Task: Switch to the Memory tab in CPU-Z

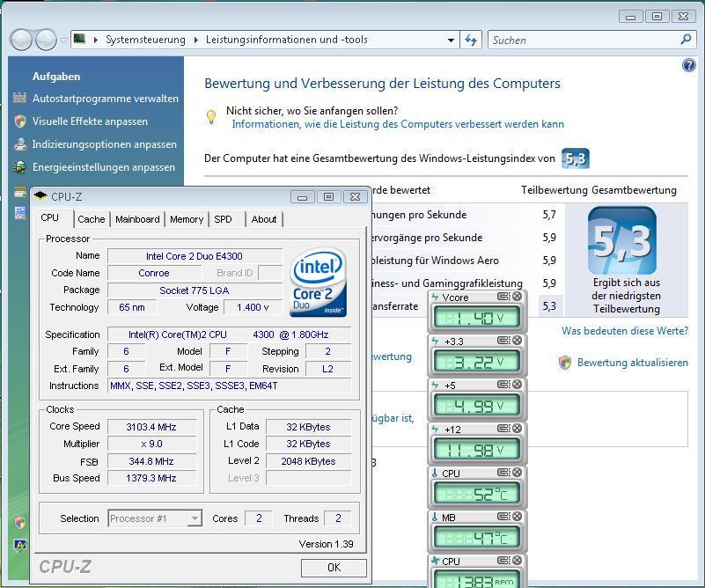Action: coord(187,219)
